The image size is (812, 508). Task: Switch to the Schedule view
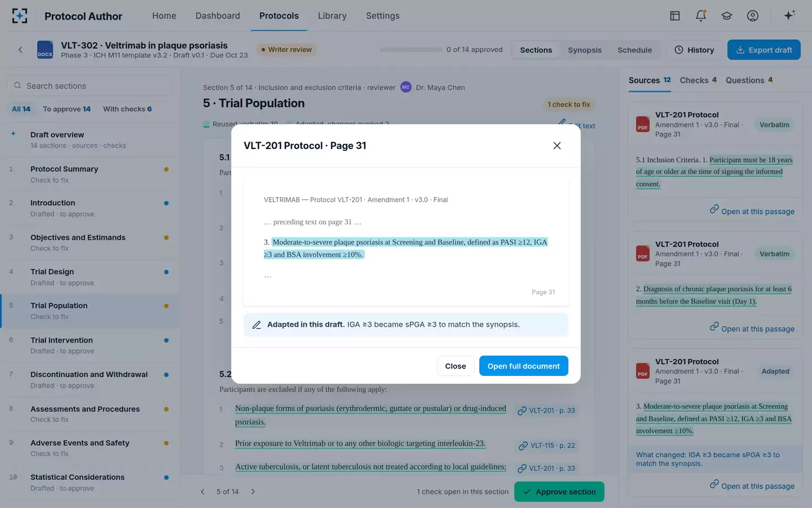click(634, 50)
